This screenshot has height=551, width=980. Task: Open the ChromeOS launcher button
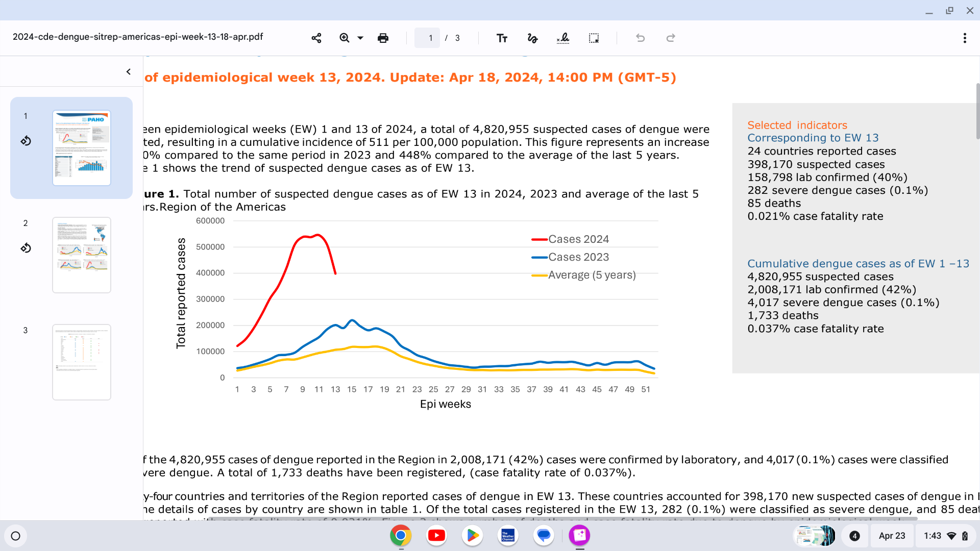[15, 536]
